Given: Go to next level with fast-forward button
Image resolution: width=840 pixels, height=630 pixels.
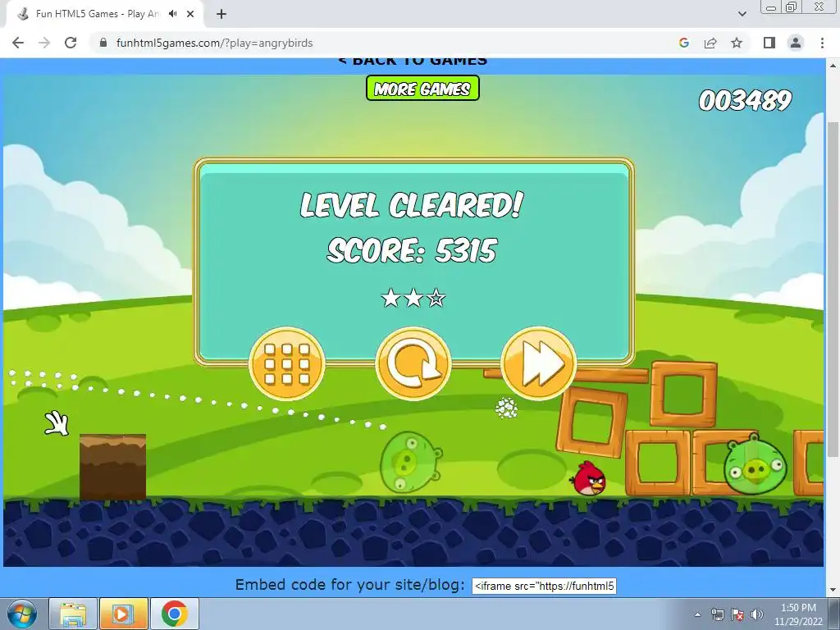Looking at the screenshot, I should 538,363.
